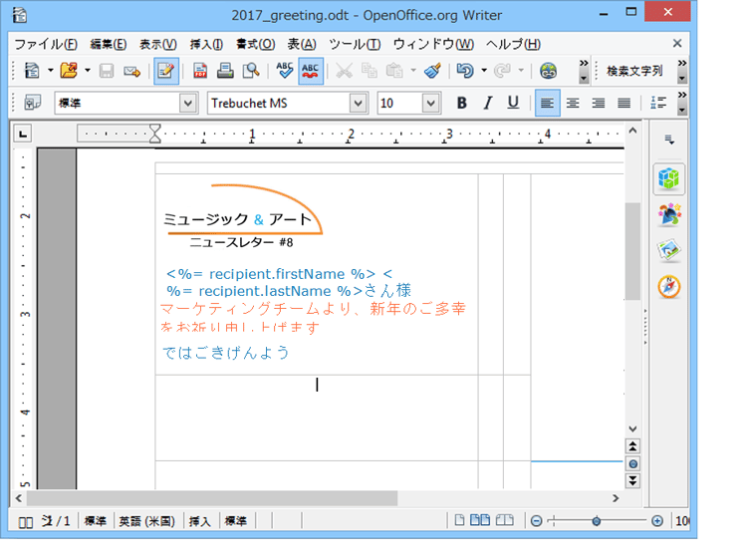Expand the Paste options dropdown arrow
The height and width of the screenshot is (560, 747).
413,71
